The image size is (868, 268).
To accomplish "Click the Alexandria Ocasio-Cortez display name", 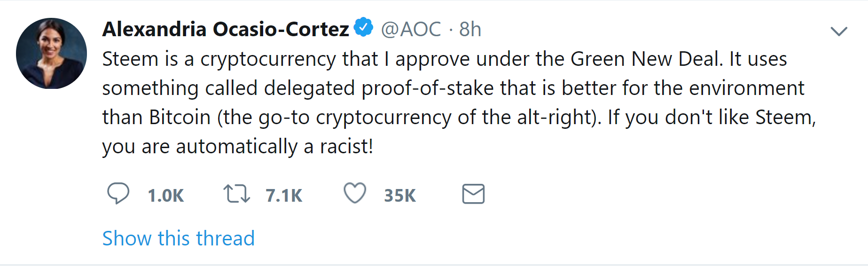I will (226, 29).
